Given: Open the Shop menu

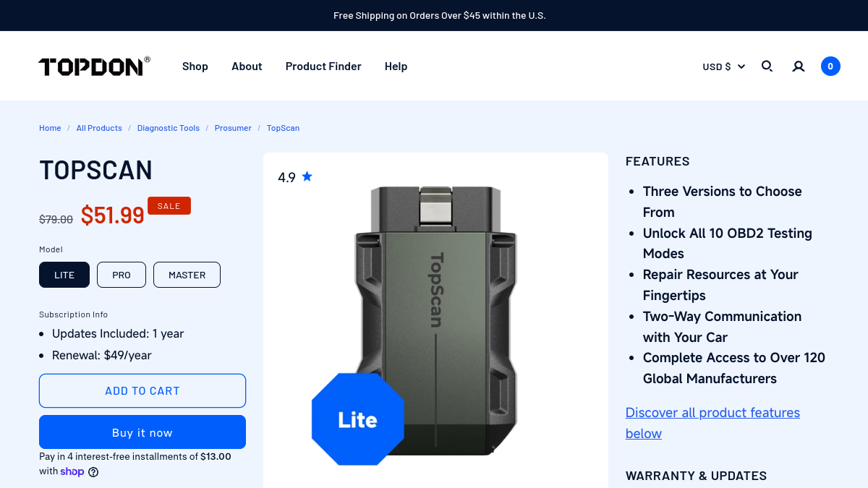Looking at the screenshot, I should point(195,67).
